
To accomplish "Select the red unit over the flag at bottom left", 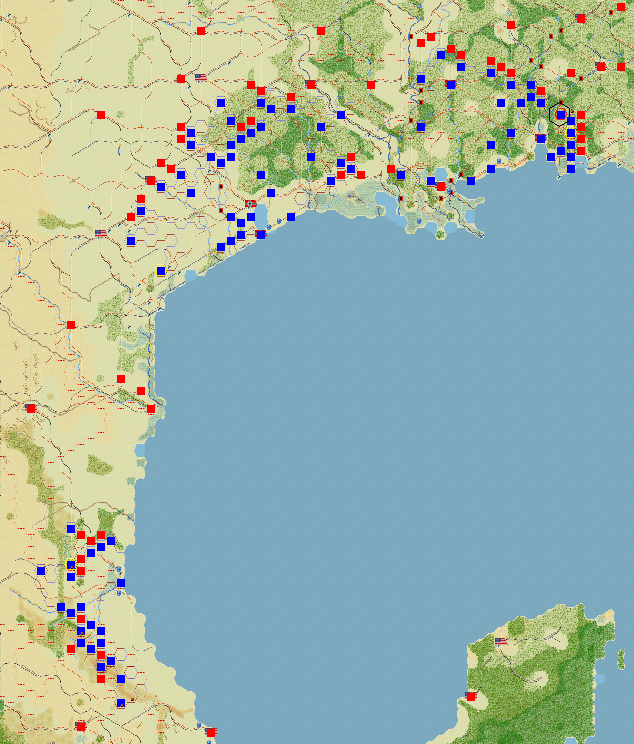I will point(81,726).
